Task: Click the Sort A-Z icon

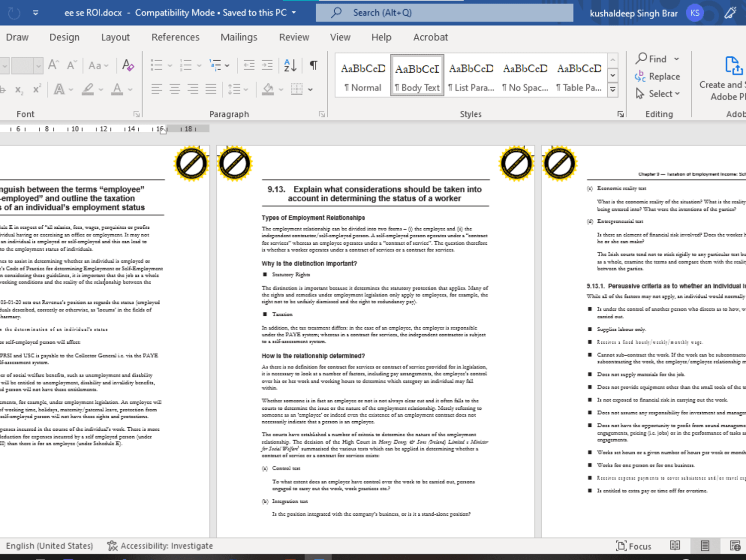Action: (290, 65)
